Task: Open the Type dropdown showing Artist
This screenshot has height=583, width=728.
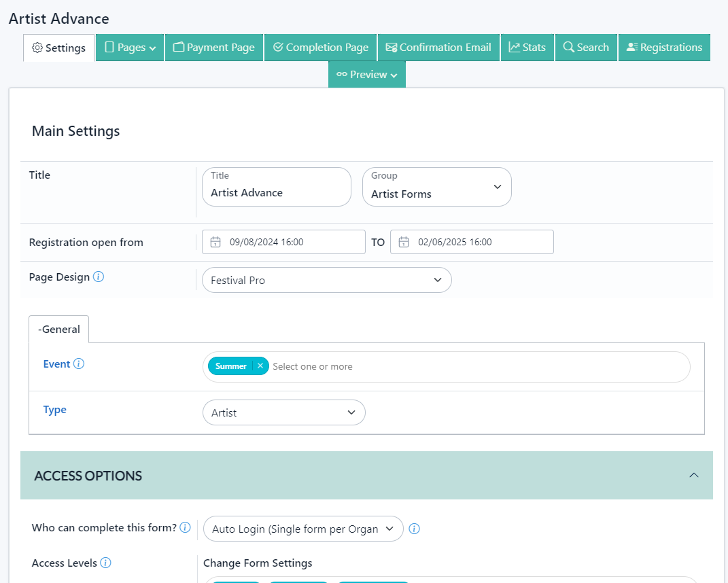Action: click(284, 412)
